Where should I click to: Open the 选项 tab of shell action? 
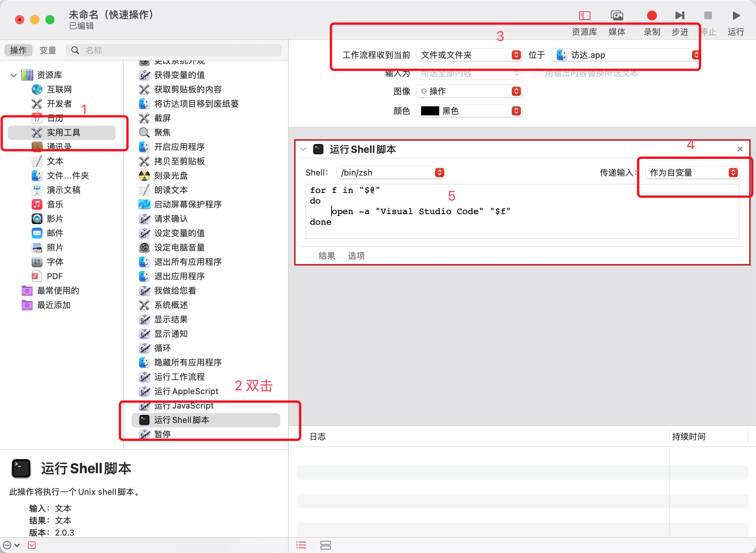pos(356,256)
